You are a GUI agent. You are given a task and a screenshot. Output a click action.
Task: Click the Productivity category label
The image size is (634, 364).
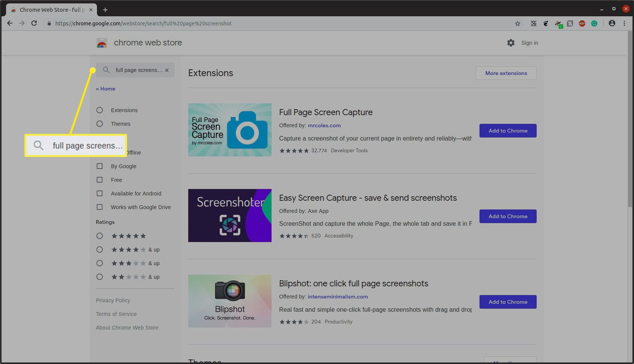point(339,322)
